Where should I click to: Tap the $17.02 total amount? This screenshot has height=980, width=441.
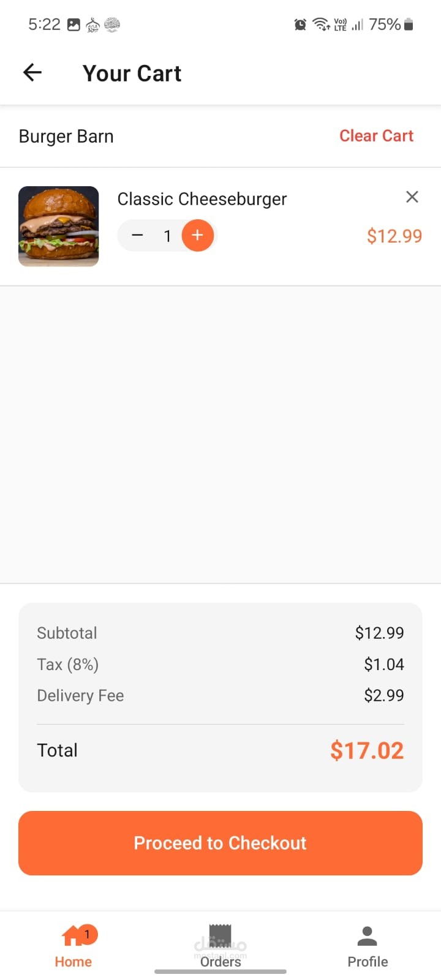[367, 750]
